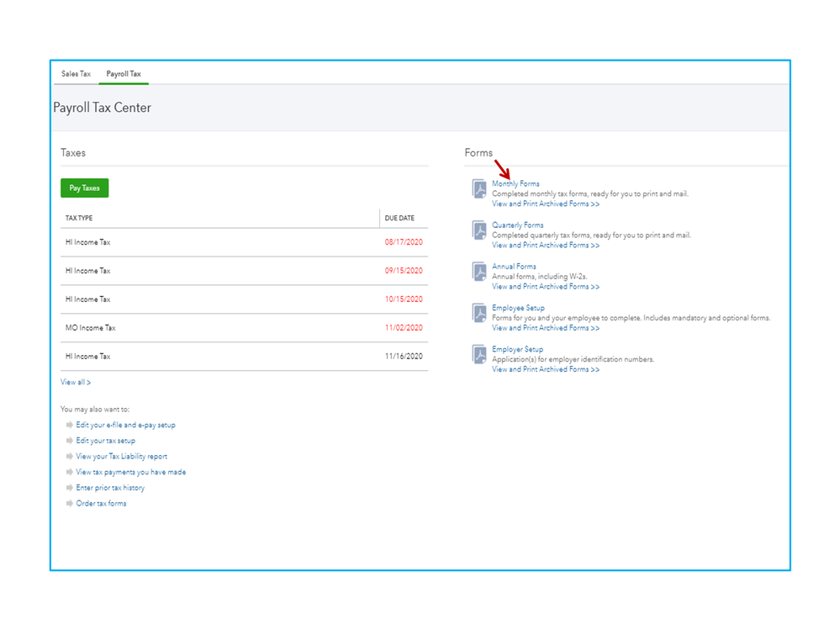Click arrow icon beside Order tax forms
This screenshot has height=630, width=840.
[x=69, y=503]
